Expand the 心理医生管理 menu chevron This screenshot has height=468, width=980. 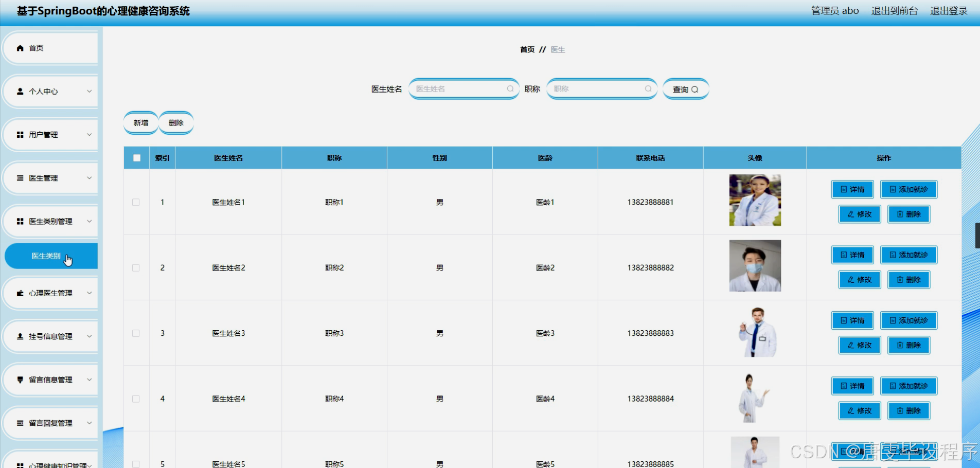[x=89, y=293]
